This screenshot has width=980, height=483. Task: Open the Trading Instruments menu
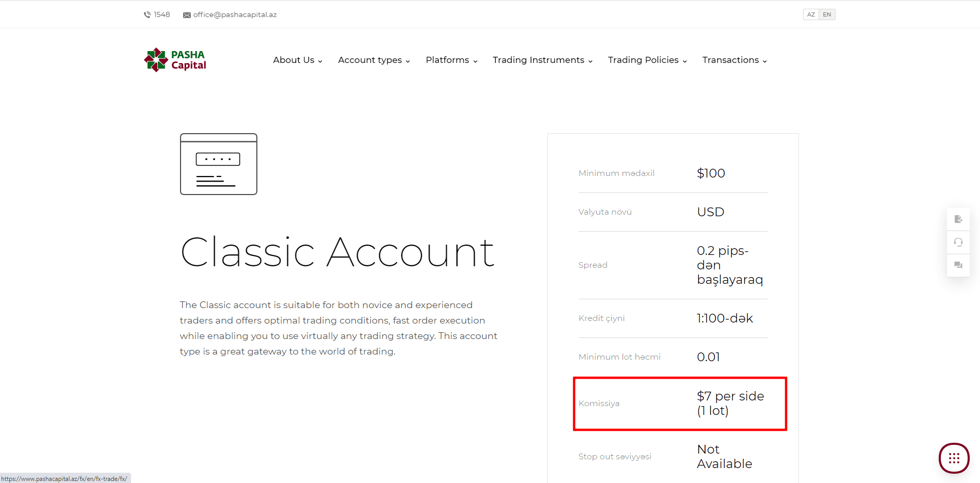click(543, 60)
